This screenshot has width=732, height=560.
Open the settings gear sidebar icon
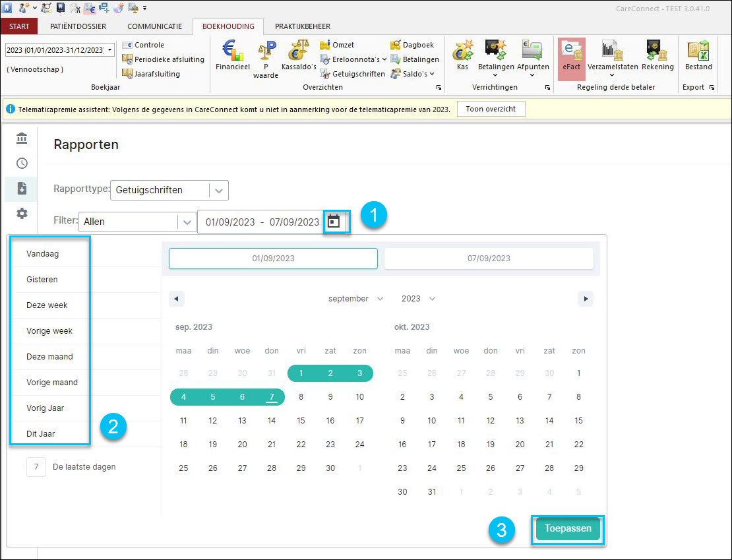click(x=22, y=214)
